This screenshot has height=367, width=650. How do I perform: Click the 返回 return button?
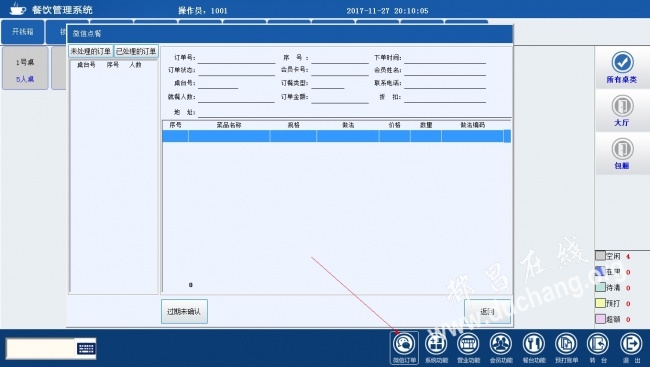(x=487, y=311)
